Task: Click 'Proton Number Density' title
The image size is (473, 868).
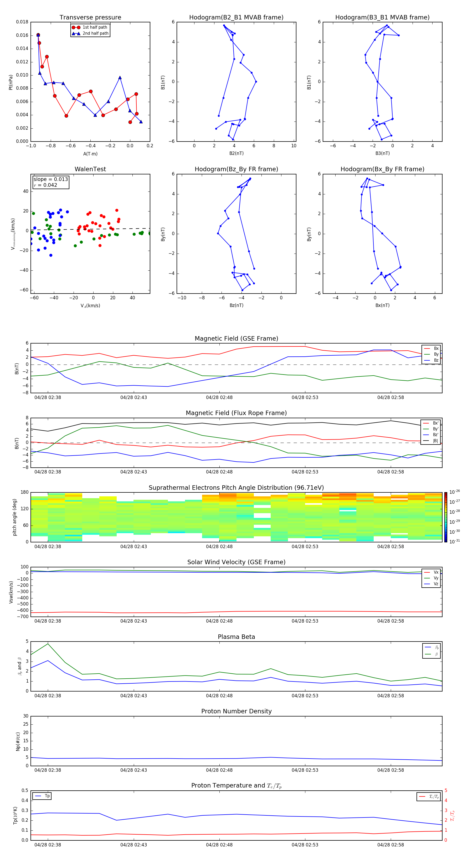Action: click(236, 711)
